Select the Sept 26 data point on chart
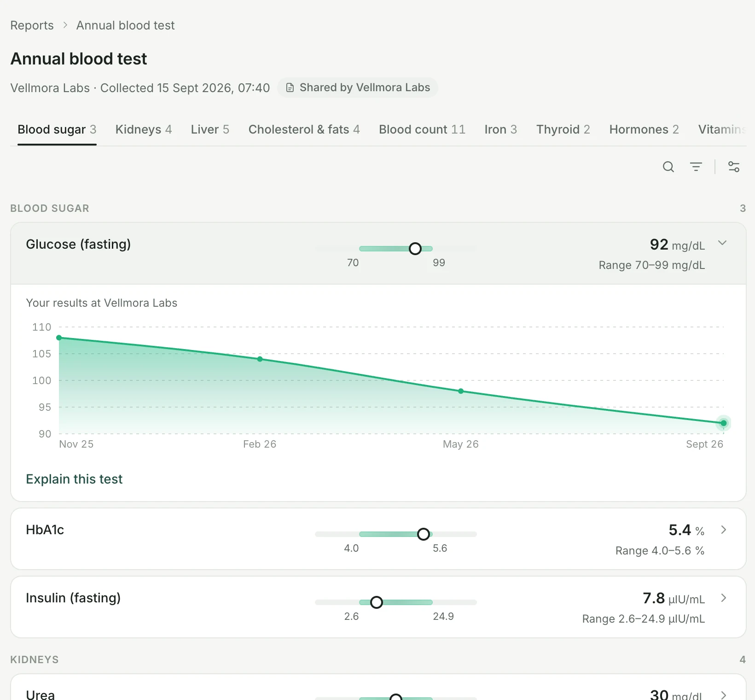The height and width of the screenshot is (700, 755). pos(724,423)
